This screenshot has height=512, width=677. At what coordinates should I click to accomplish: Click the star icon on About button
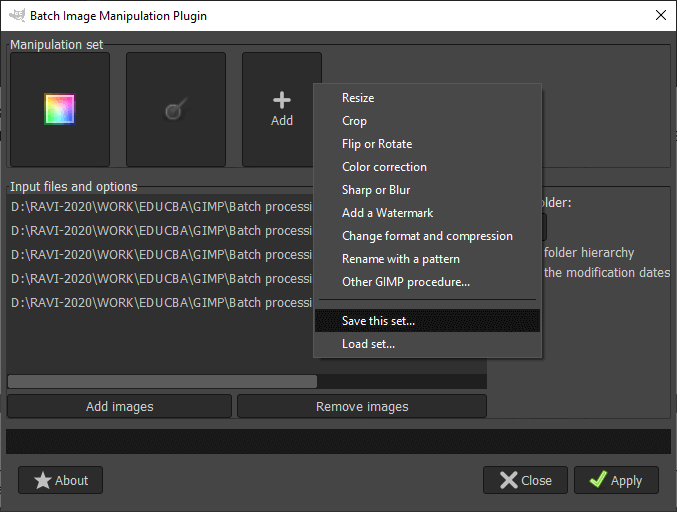(x=43, y=480)
